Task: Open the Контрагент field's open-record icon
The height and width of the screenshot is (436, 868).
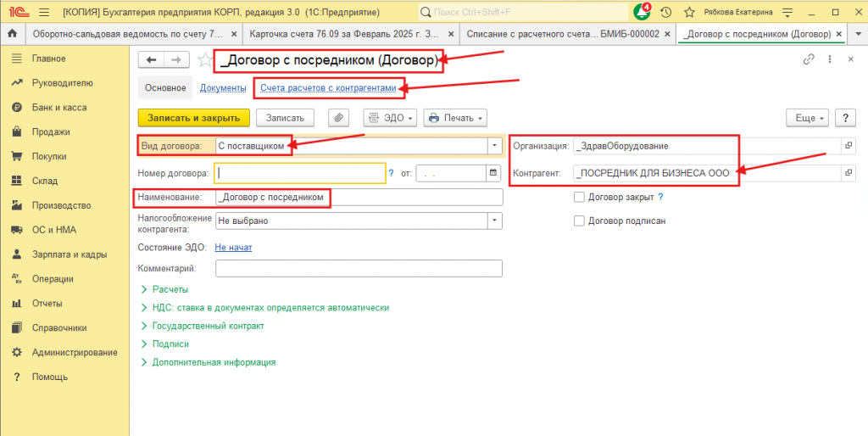Action: point(847,173)
